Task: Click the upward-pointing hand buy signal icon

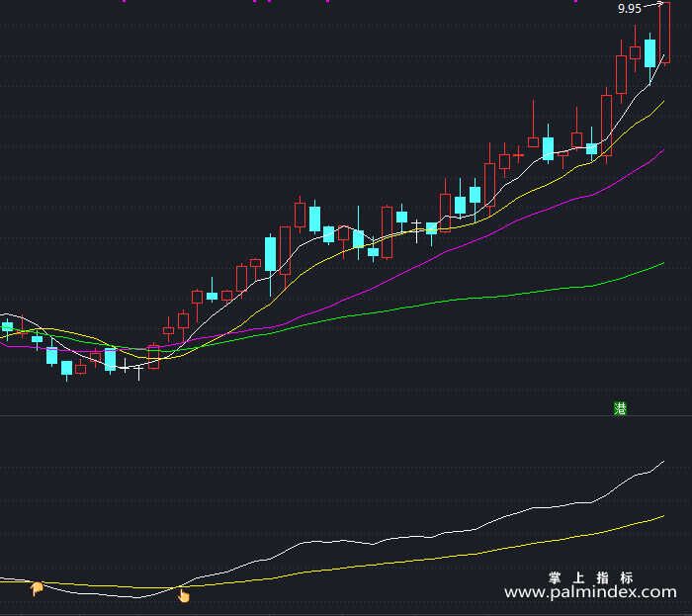Action: click(x=183, y=595)
